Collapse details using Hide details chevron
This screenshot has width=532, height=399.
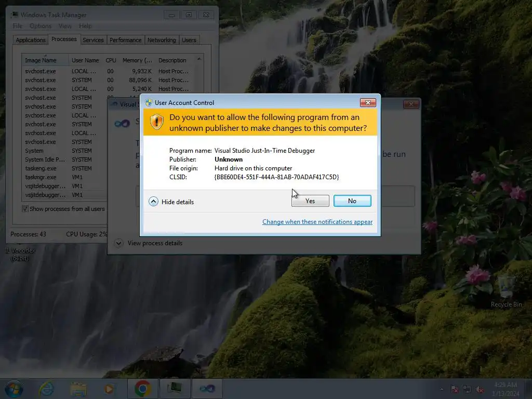point(153,202)
